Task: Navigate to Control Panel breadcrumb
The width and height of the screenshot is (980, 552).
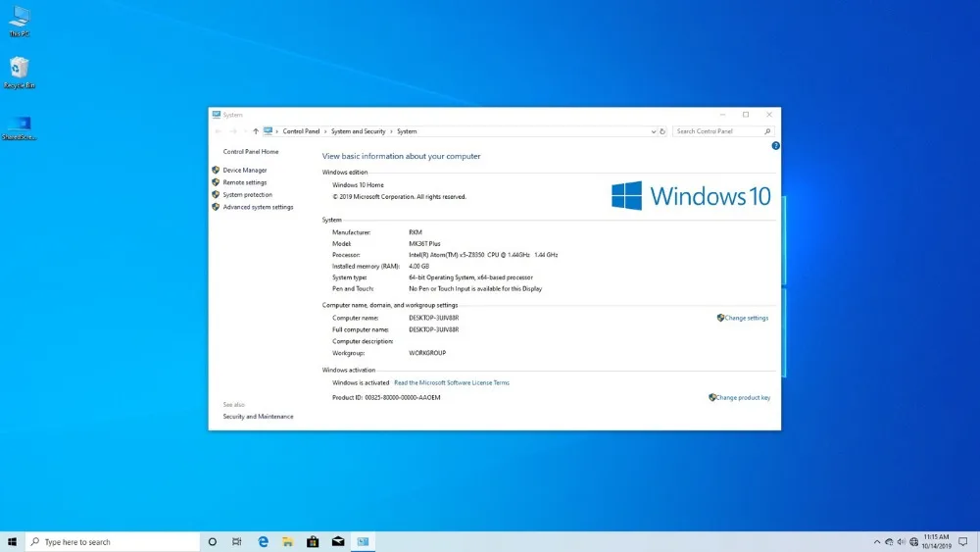Action: [x=301, y=131]
